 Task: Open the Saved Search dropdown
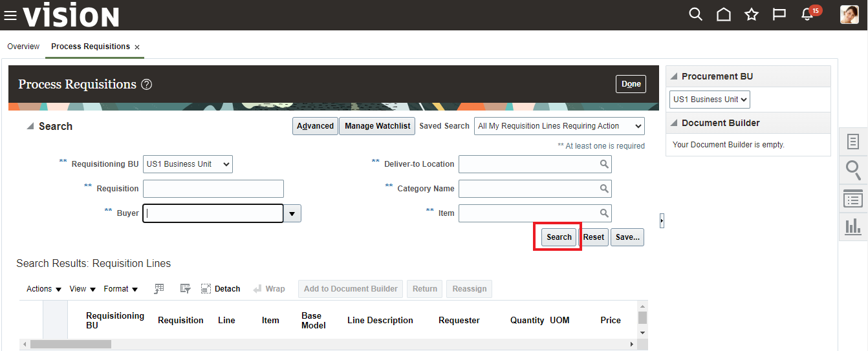point(559,126)
